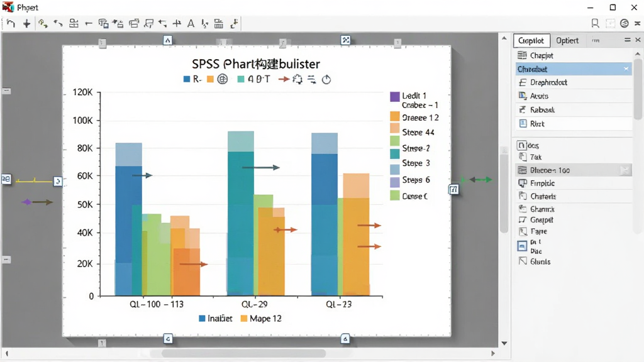644x362 pixels.
Task: Click the Fimpitle icon in side panel
Action: [523, 183]
